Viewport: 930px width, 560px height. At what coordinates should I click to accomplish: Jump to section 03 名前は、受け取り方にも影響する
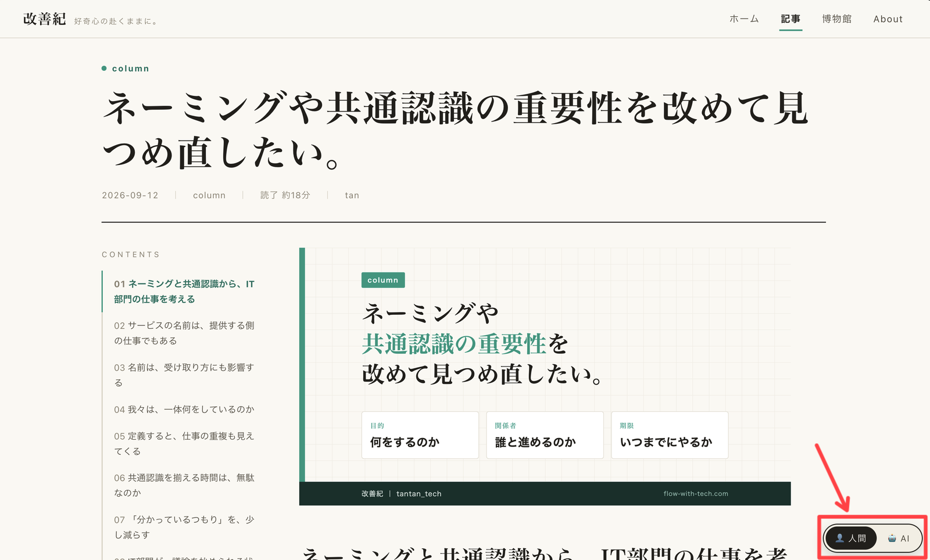coord(184,375)
